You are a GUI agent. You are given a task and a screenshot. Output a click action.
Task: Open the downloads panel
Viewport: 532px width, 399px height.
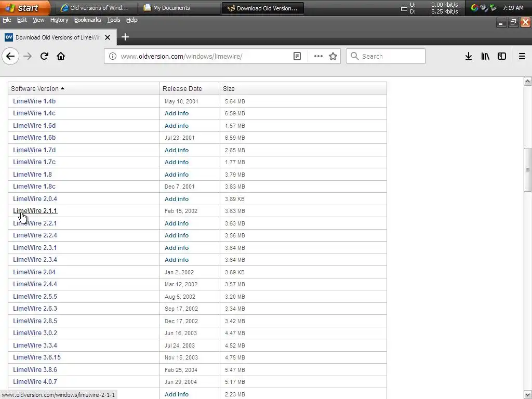point(469,56)
